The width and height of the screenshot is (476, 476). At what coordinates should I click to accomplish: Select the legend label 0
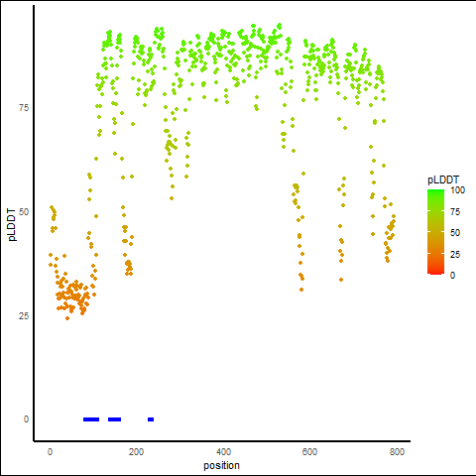point(452,276)
